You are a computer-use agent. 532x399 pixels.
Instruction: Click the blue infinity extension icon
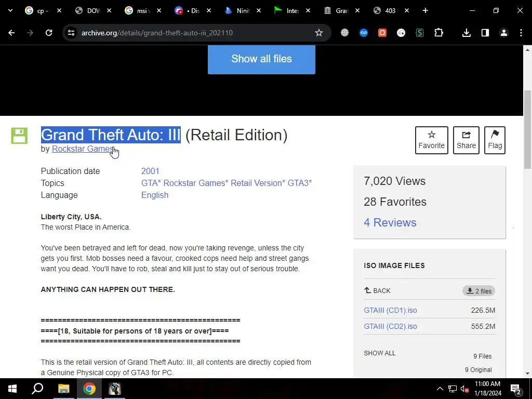coord(363,33)
